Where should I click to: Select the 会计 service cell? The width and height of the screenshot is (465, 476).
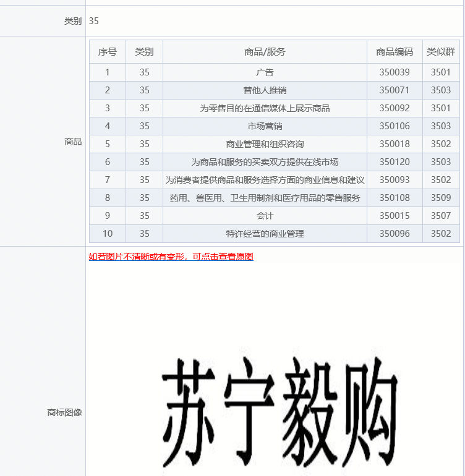pos(265,216)
